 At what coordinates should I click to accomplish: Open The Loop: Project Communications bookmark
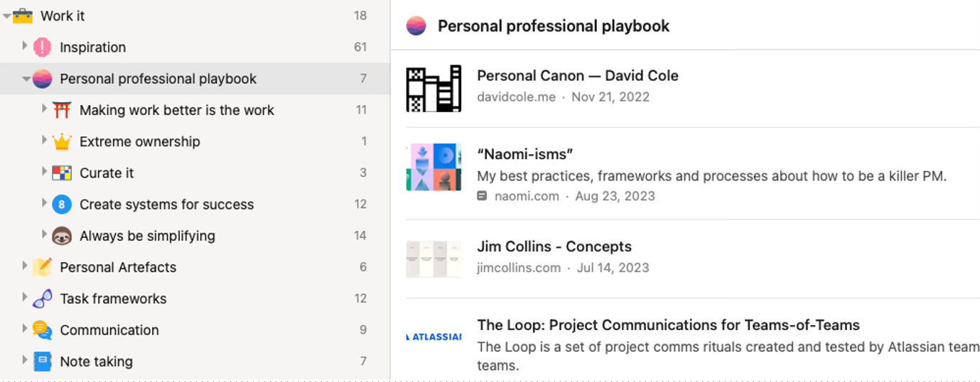click(668, 325)
